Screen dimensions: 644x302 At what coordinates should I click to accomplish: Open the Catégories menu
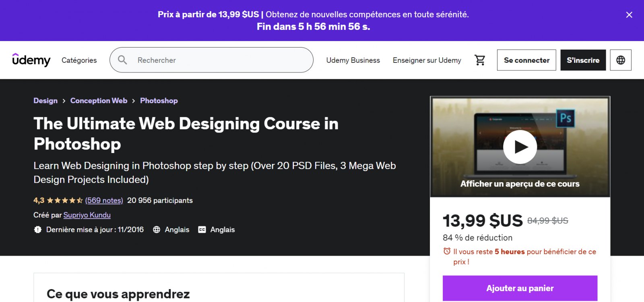79,60
